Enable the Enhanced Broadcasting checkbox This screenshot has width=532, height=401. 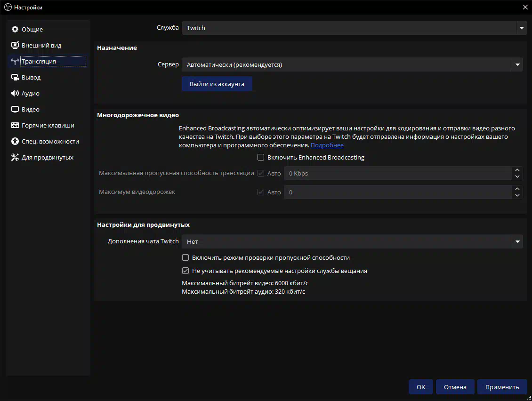click(x=260, y=157)
